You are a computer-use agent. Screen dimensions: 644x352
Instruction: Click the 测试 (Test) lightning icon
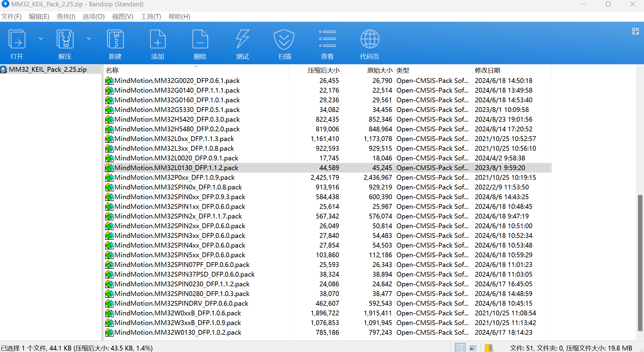(x=242, y=39)
